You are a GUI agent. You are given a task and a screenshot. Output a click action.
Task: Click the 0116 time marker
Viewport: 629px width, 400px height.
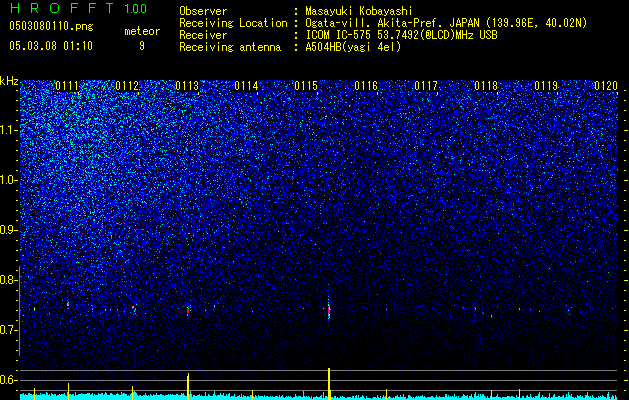pyautogui.click(x=366, y=86)
